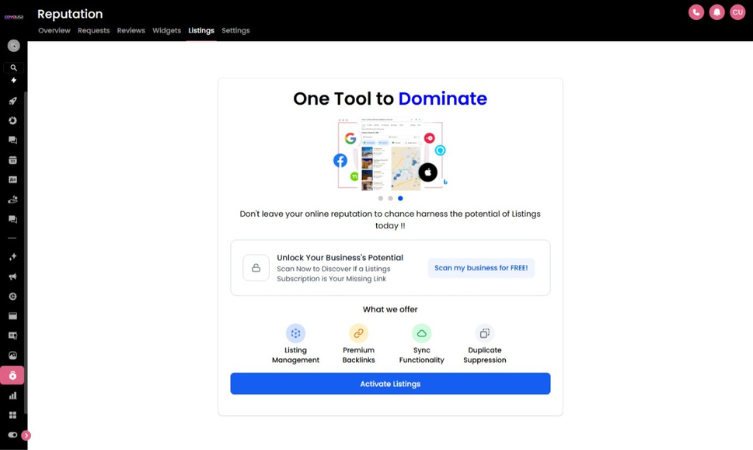Toggle the switch at bottom of sidebar
Screen dimensions: 753x450
tap(13, 435)
